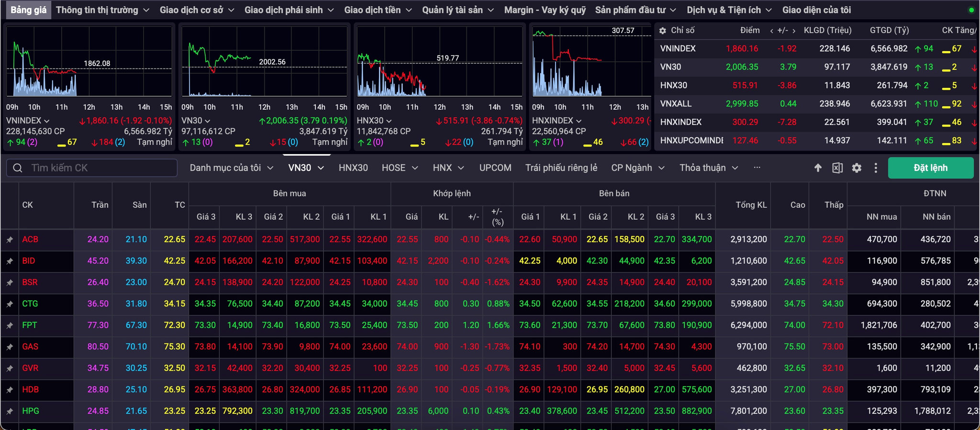Click the up arrow icon in toolbar
980x430 pixels.
point(818,168)
